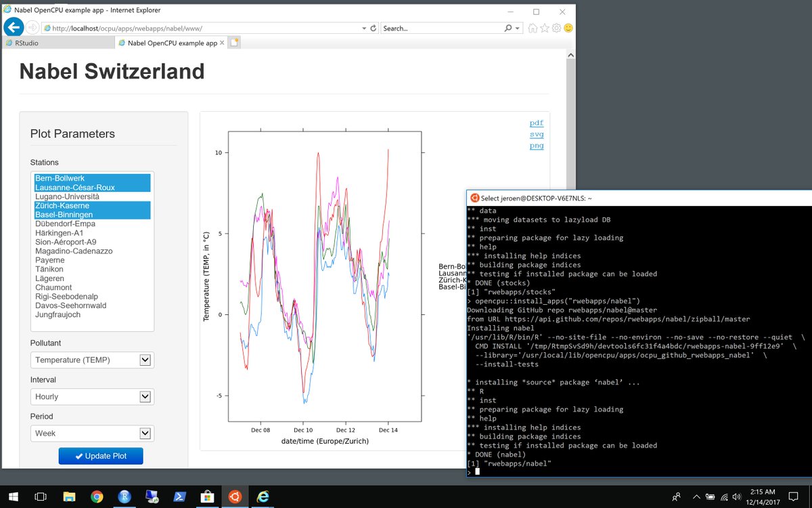Open People icon in system tray

[677, 496]
